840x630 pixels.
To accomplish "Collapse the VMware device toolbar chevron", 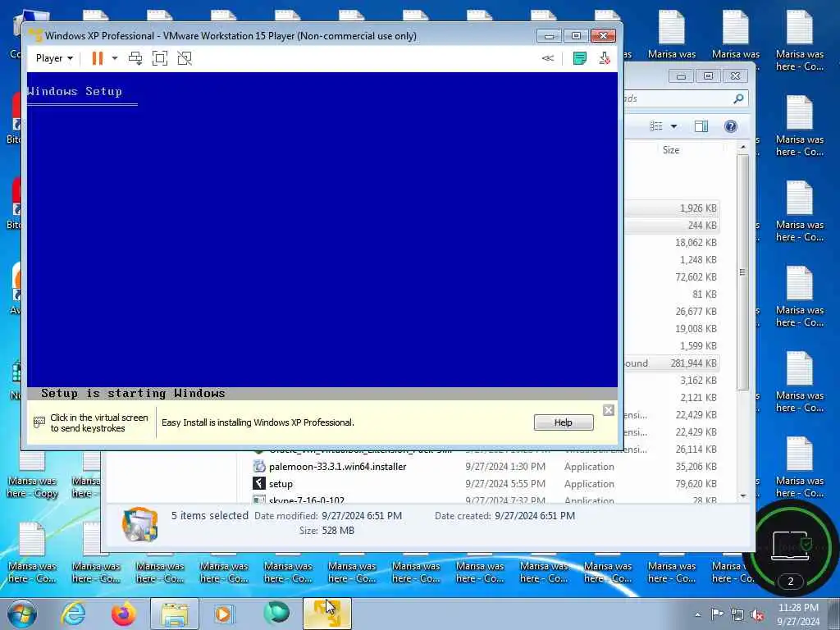I will 547,58.
